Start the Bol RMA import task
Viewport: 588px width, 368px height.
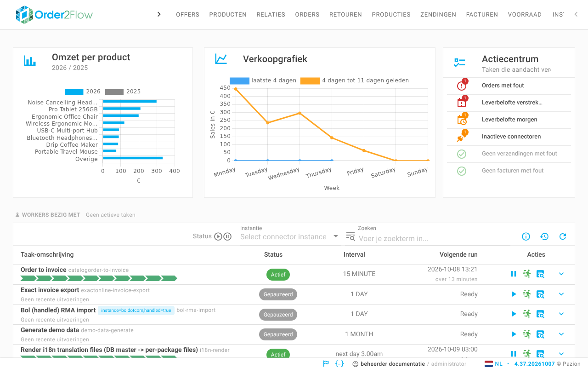(514, 314)
